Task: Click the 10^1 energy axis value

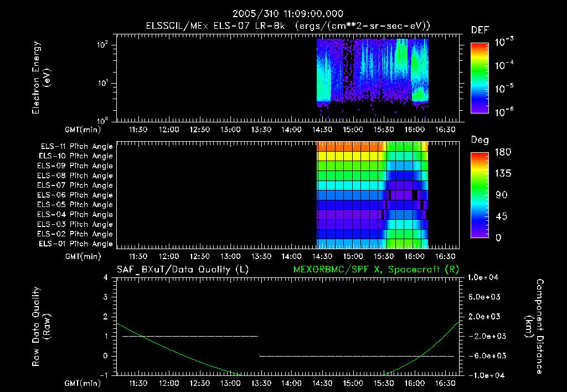Action: (102, 83)
